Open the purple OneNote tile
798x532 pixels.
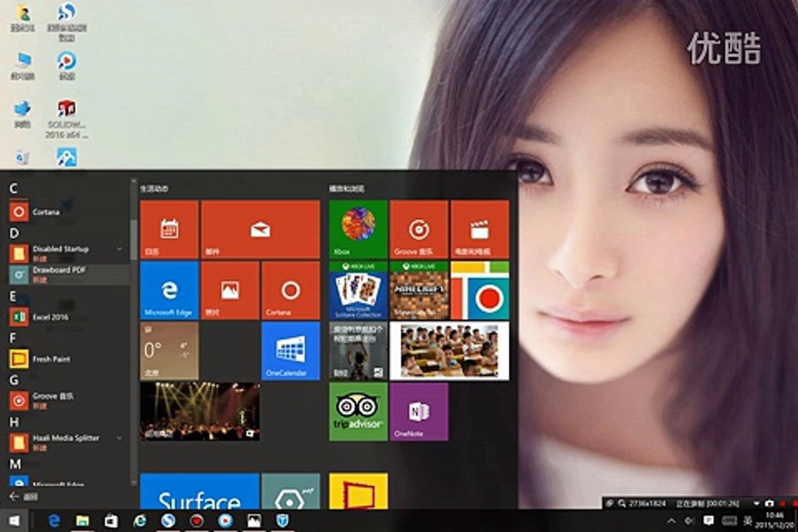pos(419,412)
